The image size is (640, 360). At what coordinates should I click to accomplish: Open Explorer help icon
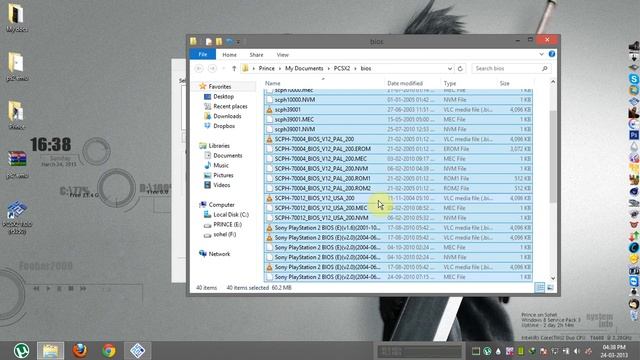click(552, 54)
